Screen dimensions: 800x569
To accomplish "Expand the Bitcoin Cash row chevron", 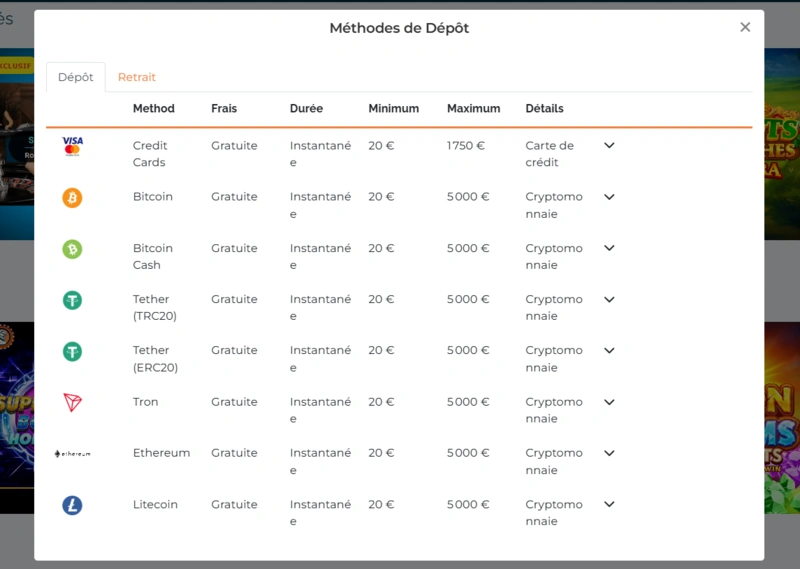I will point(609,248).
